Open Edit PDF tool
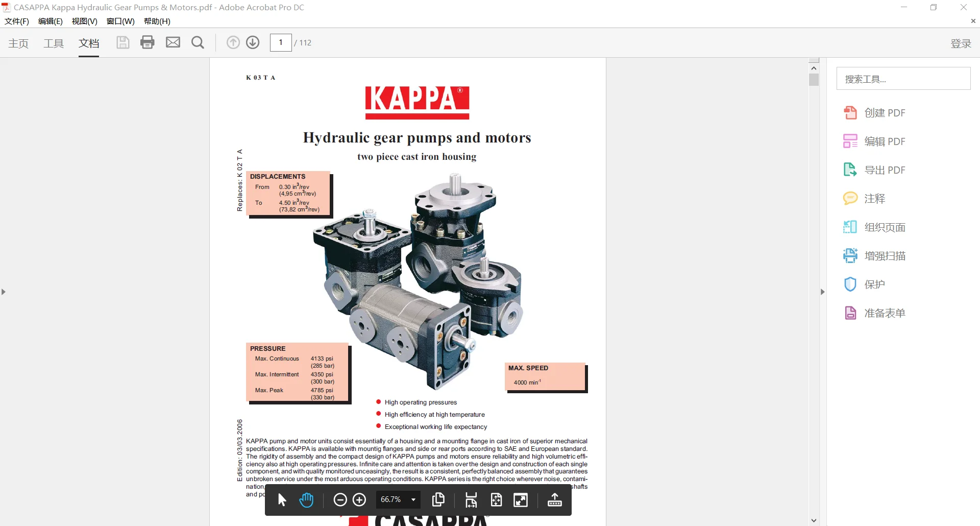Image resolution: width=980 pixels, height=526 pixels. pos(874,141)
